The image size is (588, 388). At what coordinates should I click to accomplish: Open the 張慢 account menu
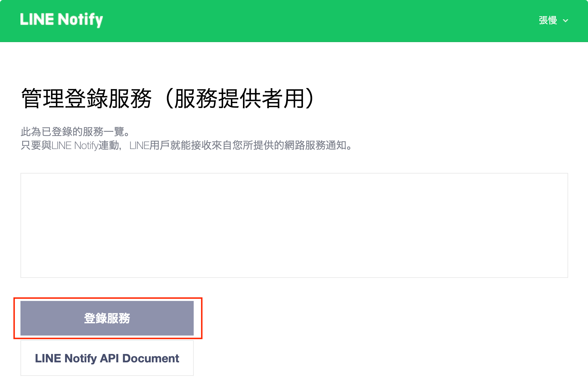[548, 20]
